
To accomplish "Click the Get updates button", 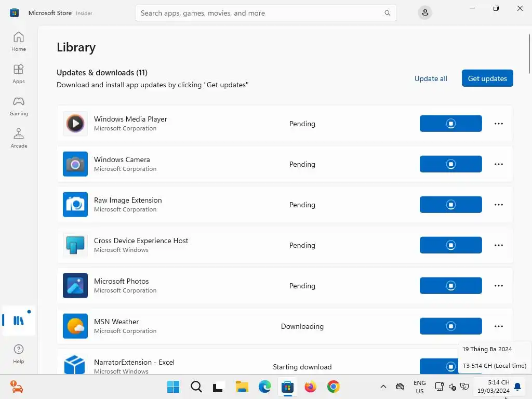I will coord(487,78).
